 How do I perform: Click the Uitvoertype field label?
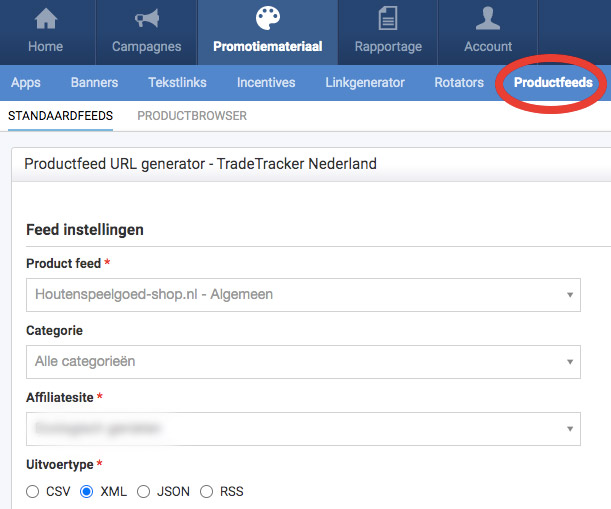[x=60, y=465]
